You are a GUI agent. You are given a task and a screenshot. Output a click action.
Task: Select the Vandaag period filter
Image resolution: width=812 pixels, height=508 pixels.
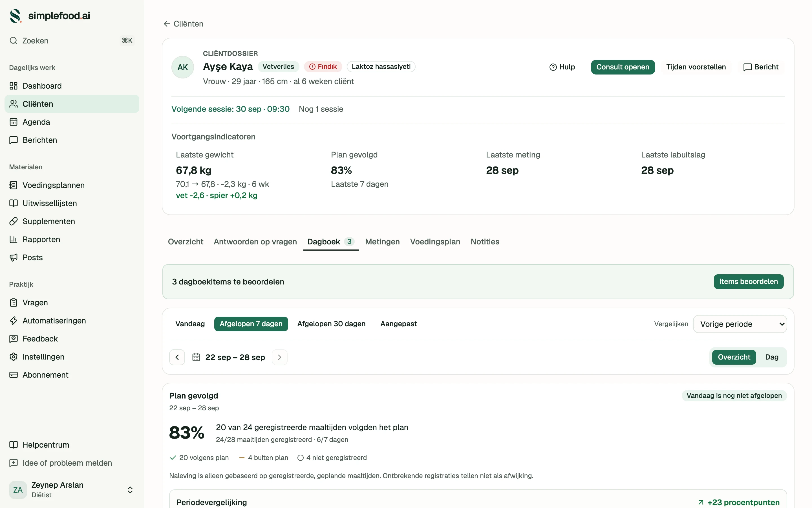(190, 324)
